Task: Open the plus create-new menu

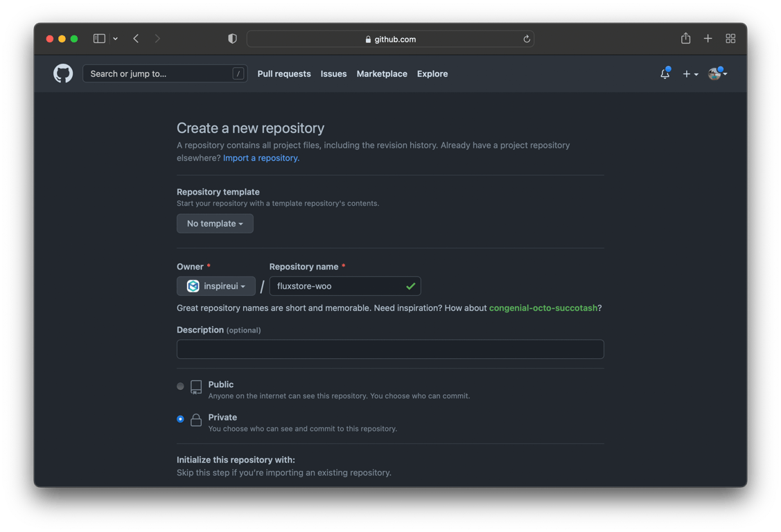Action: tap(690, 73)
